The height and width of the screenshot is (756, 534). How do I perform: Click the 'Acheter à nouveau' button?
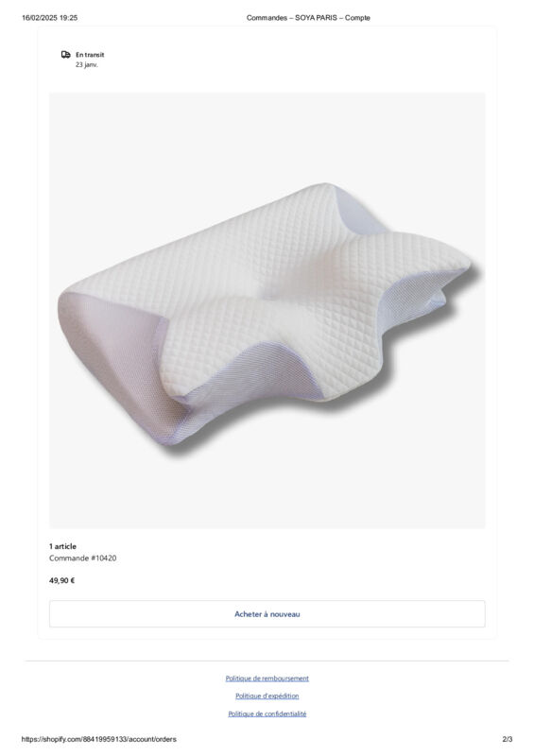tap(267, 613)
